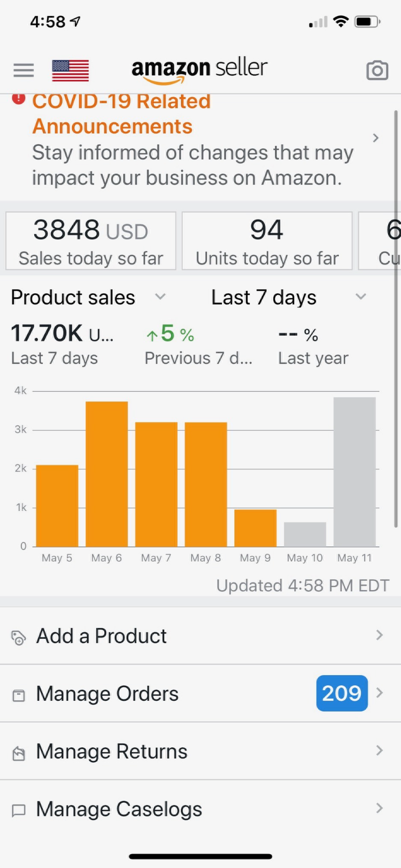401x868 pixels.
Task: Open the camera scan icon
Action: click(377, 71)
